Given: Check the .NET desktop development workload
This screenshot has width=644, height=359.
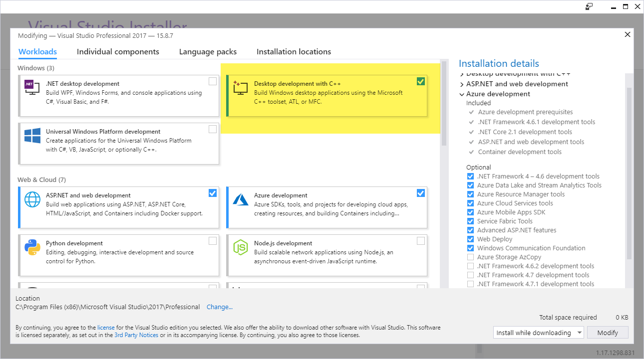Looking at the screenshot, I should click(x=213, y=81).
